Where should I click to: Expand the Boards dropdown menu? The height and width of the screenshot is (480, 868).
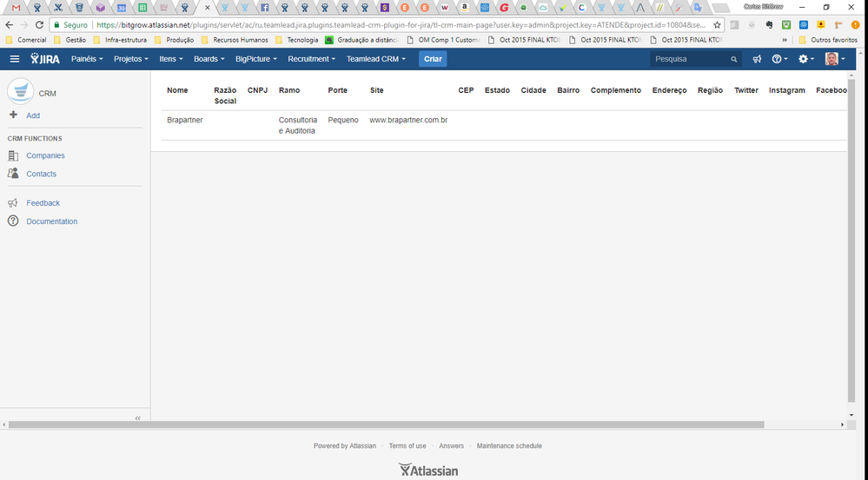pyautogui.click(x=209, y=59)
